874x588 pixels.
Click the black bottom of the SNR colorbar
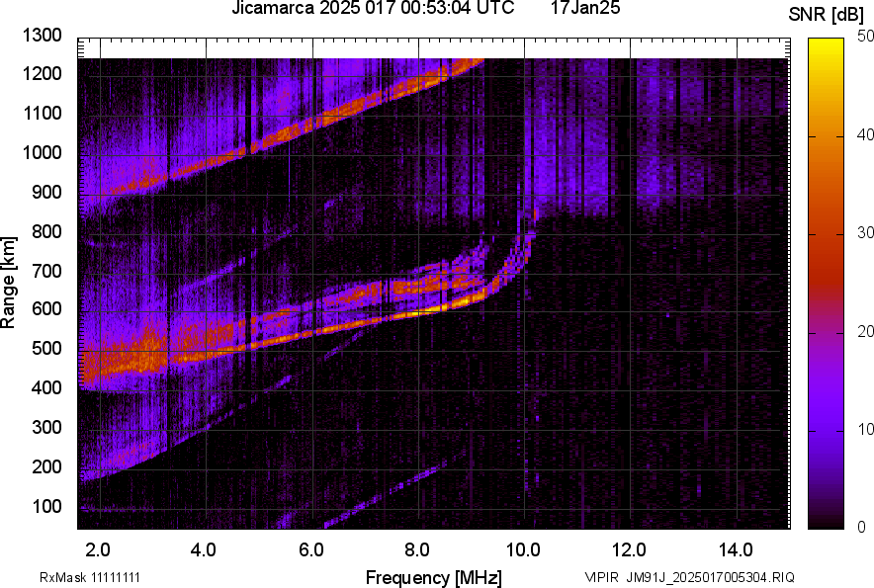[829, 524]
